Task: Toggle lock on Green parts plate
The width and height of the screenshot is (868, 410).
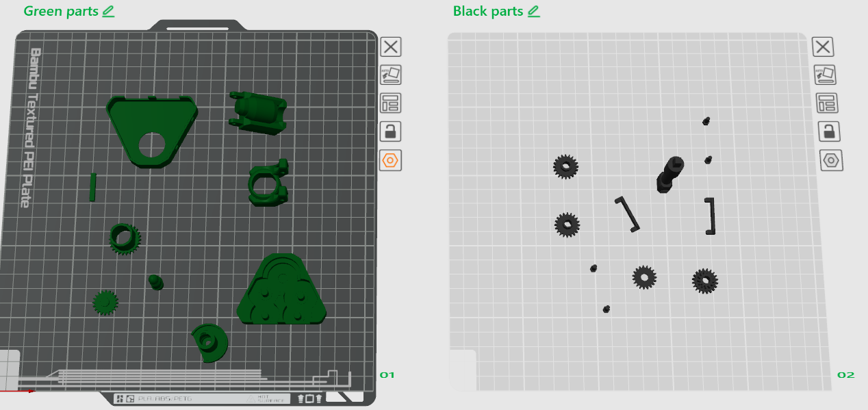Action: [x=391, y=131]
